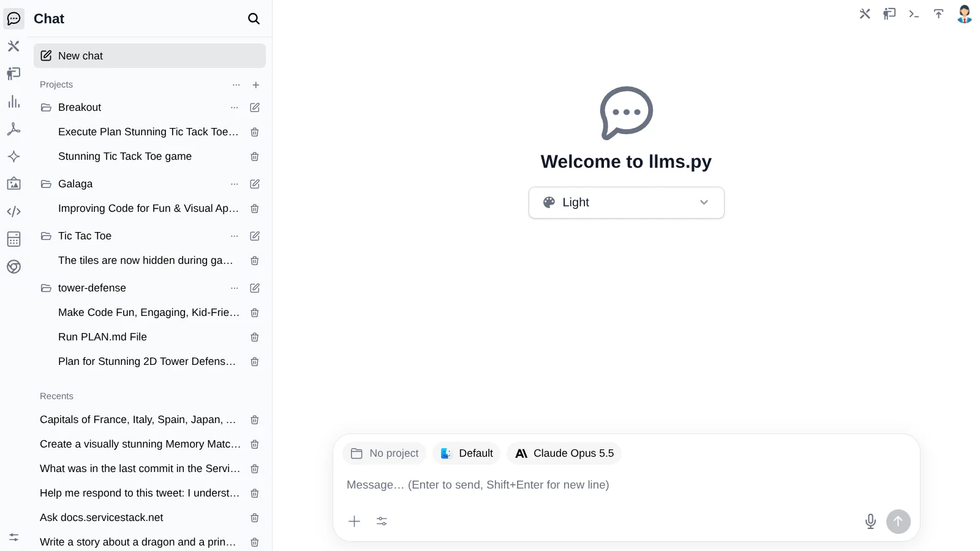The height and width of the screenshot is (551, 980).
Task: Open the Chrome-like browser sidebar icon
Action: tap(13, 266)
